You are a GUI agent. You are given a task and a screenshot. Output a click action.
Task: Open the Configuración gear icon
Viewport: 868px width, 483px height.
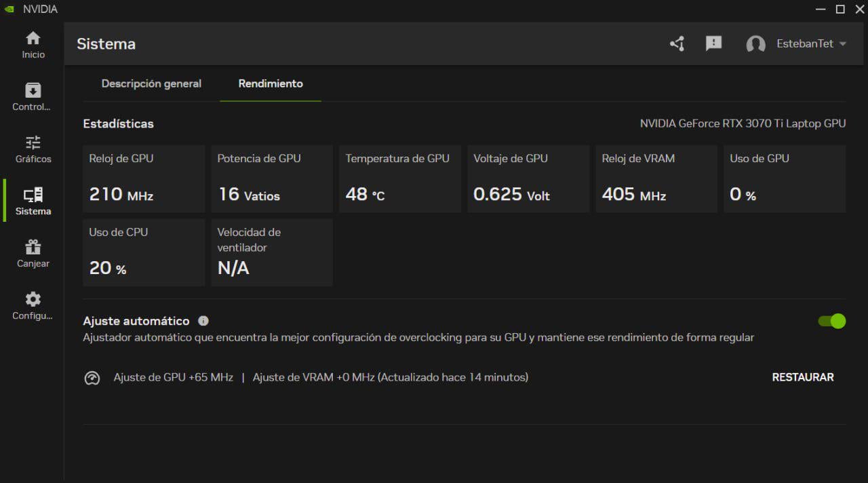click(x=33, y=299)
